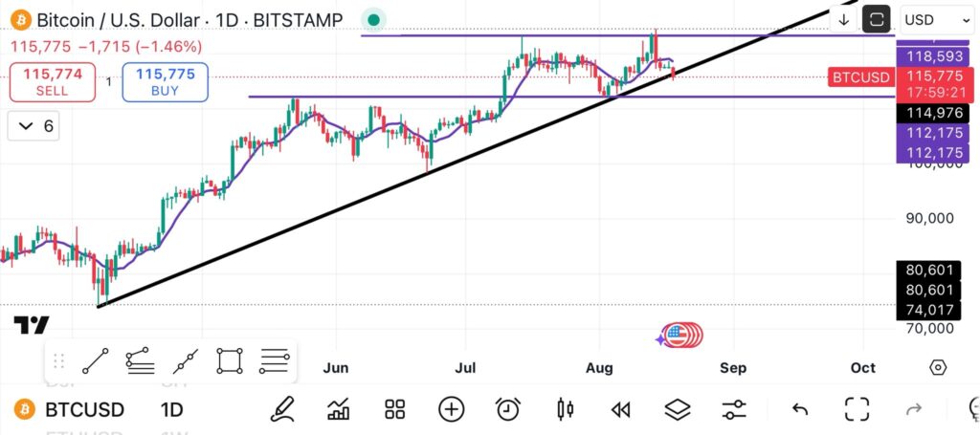Open the indicators chart icon
Screen dimensions: 980x435
[x=338, y=409]
